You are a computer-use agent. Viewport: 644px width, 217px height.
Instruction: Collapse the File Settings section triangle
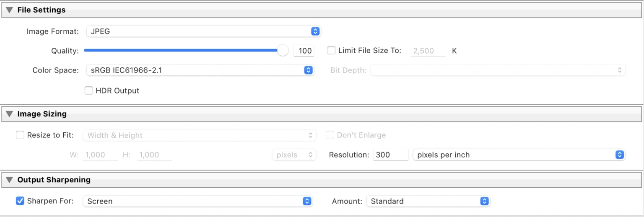9,10
